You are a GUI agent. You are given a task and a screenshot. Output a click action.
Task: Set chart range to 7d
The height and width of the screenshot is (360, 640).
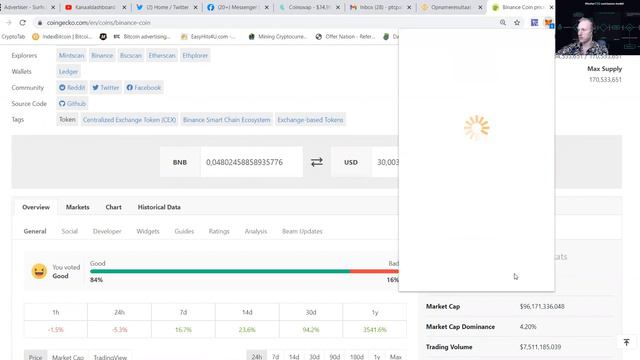[276, 357]
